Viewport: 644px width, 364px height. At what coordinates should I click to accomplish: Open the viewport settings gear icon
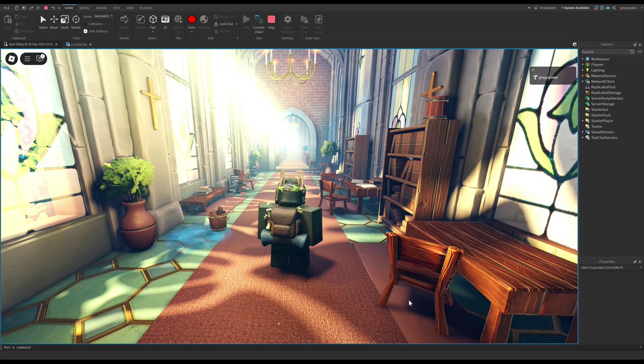click(575, 44)
